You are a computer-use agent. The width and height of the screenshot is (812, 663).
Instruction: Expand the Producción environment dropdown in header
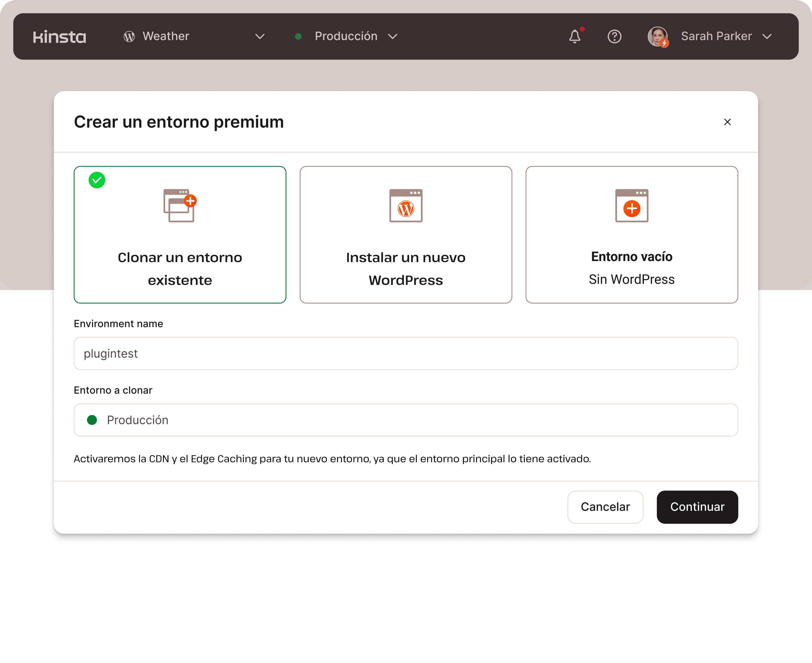pyautogui.click(x=393, y=37)
